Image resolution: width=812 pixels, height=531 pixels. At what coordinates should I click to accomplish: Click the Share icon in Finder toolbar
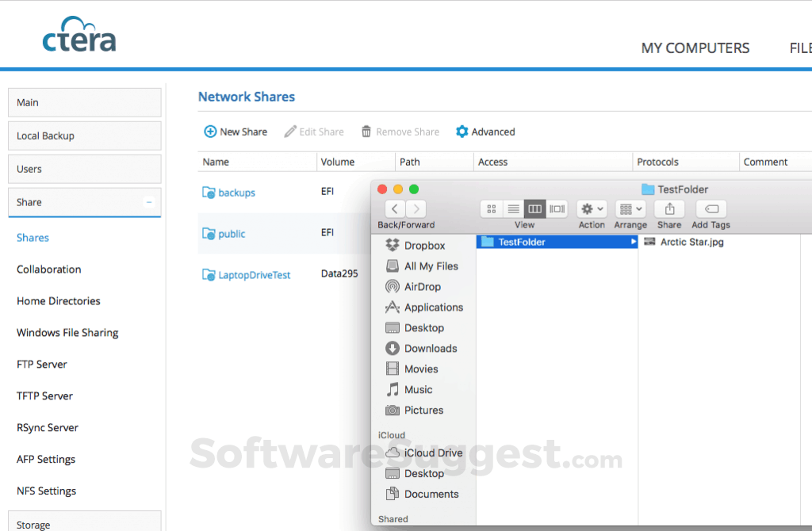[669, 208]
